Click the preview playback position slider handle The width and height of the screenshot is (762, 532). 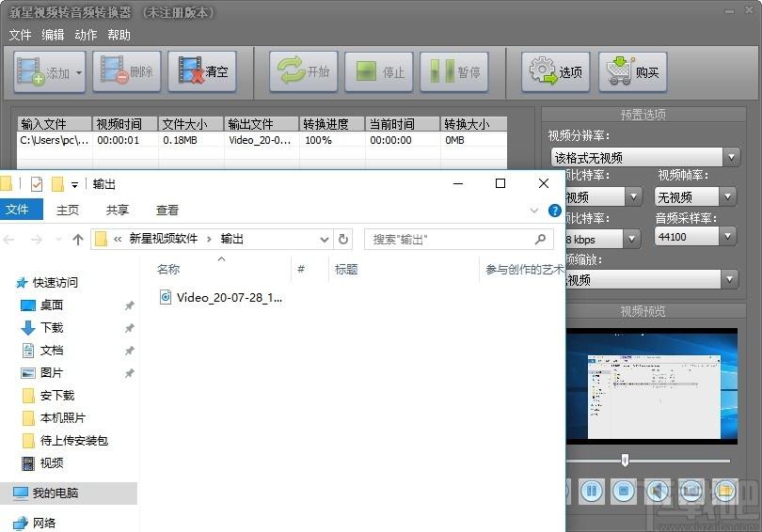(x=625, y=461)
